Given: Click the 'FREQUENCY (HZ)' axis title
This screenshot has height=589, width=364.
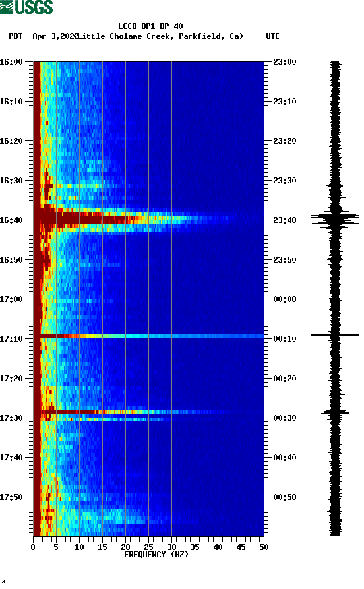Looking at the screenshot, I should [156, 555].
